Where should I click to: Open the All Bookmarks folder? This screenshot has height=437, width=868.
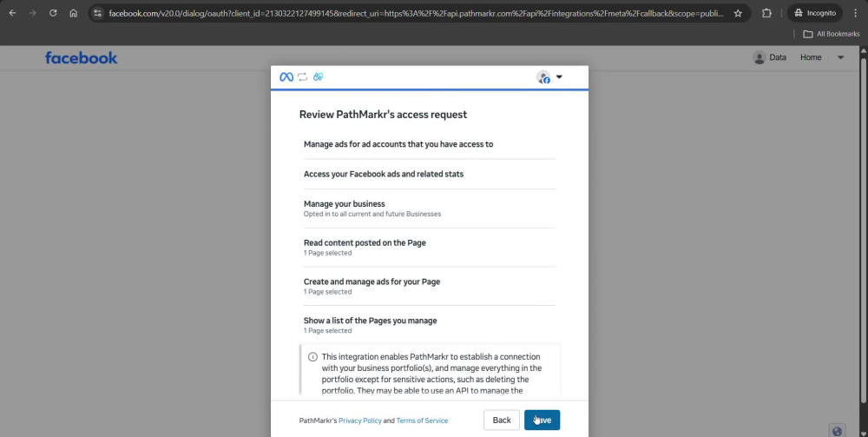tap(832, 35)
